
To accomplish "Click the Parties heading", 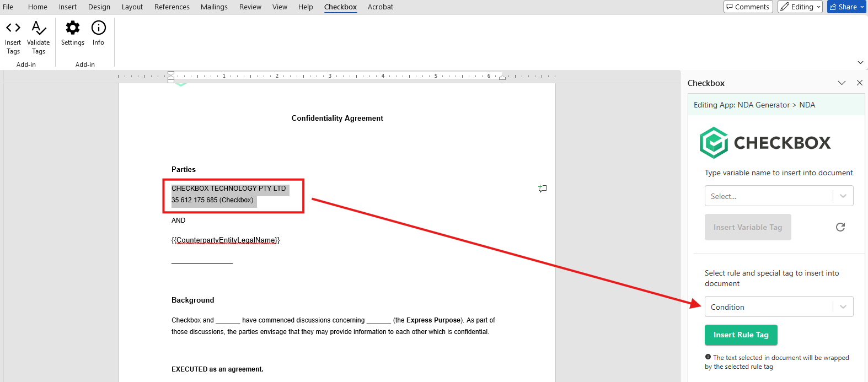I will tap(184, 169).
